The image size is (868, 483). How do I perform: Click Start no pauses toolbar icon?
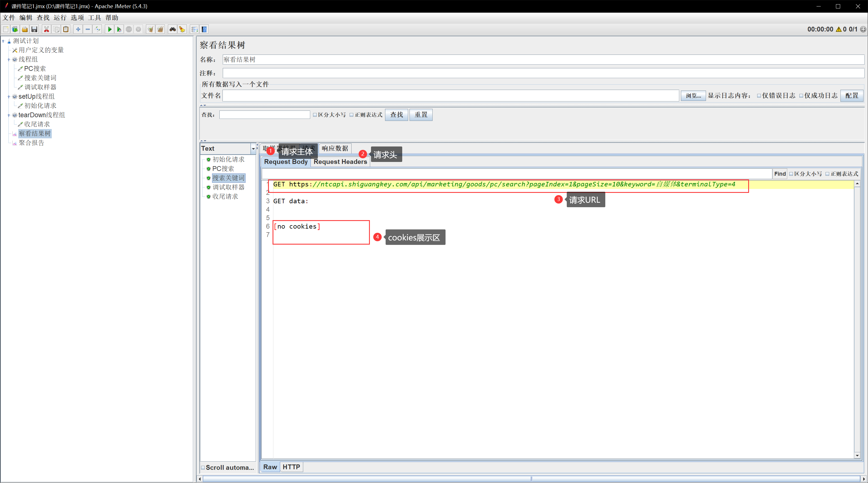pyautogui.click(x=119, y=29)
